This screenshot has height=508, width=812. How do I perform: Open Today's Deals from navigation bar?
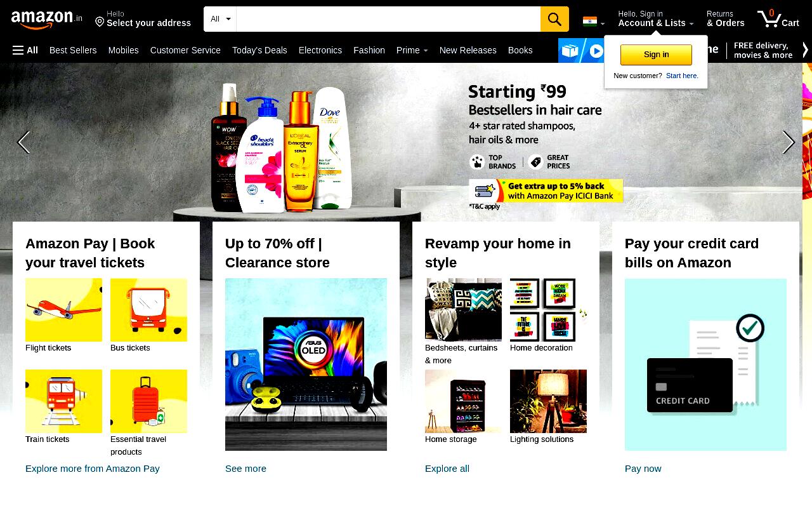click(259, 50)
